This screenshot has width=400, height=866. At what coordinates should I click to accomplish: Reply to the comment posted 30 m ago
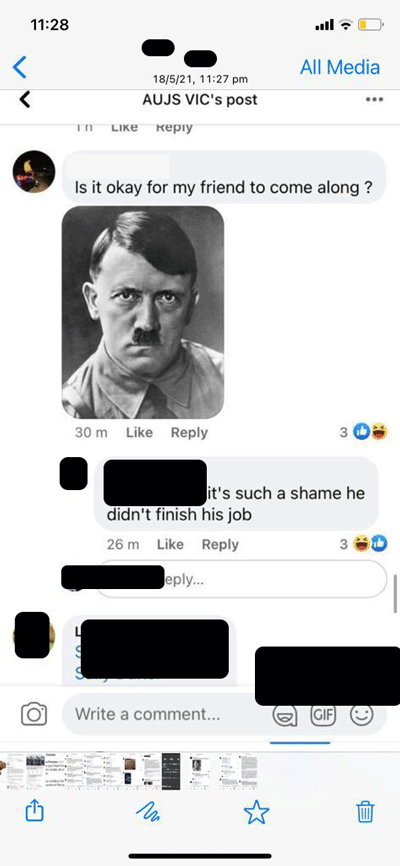tap(189, 432)
